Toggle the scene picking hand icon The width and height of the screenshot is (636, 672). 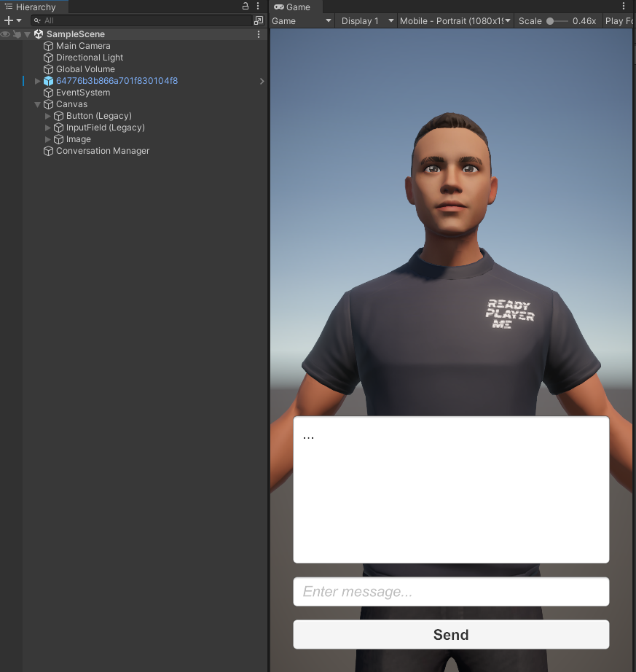(16, 34)
